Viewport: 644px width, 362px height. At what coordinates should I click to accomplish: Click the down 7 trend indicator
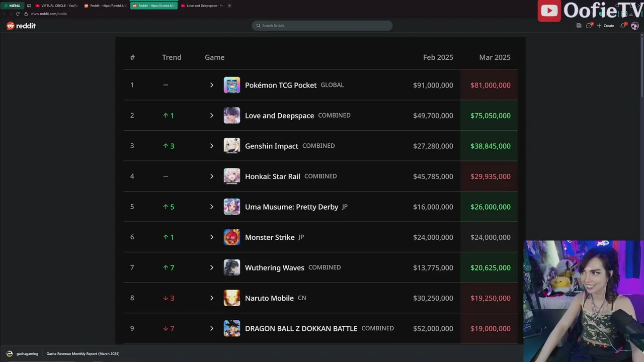[x=169, y=328]
